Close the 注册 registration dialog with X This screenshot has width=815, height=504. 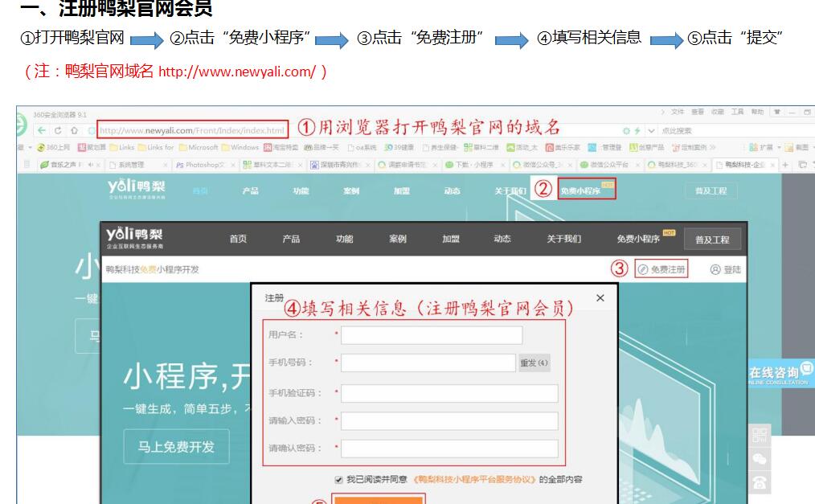(600, 298)
